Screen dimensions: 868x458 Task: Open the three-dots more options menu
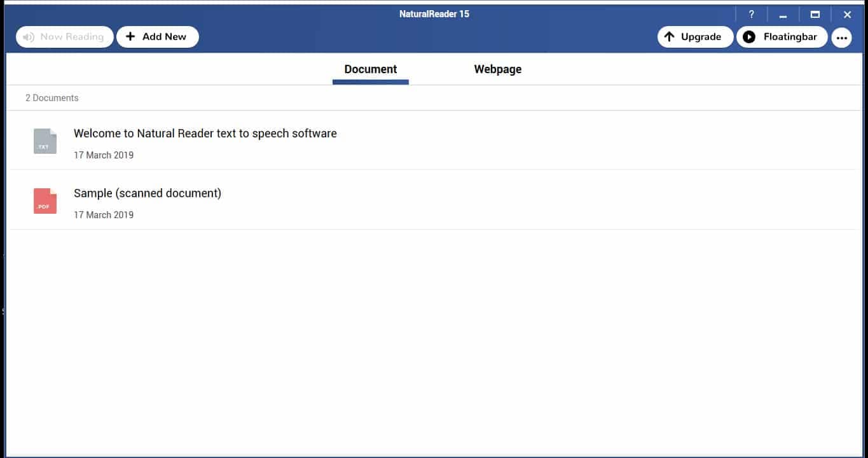tap(841, 38)
